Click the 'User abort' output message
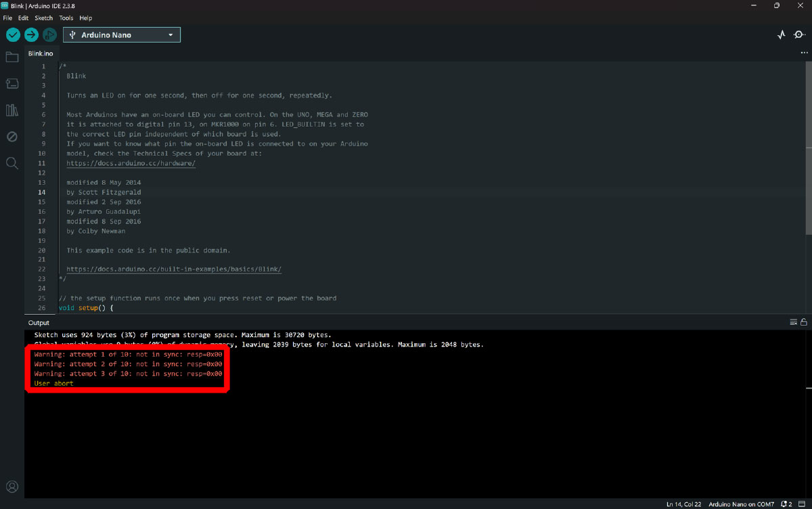This screenshot has width=812, height=509. (x=53, y=383)
